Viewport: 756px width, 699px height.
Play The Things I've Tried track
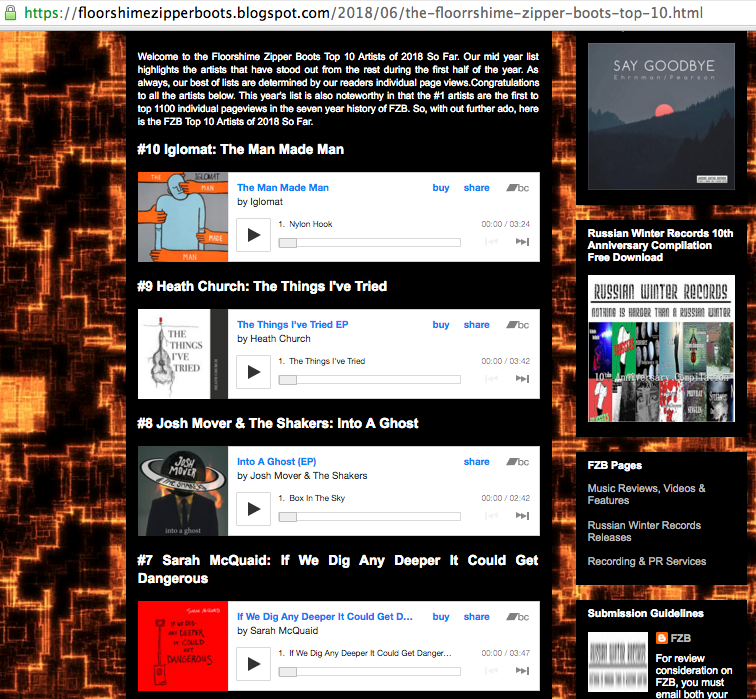coord(253,372)
